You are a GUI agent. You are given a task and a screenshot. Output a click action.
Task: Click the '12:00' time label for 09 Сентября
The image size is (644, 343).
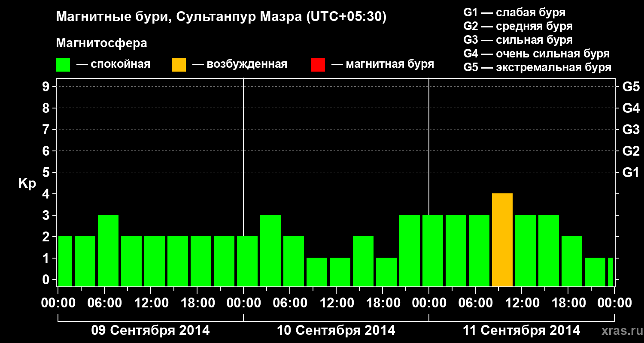coord(151,303)
